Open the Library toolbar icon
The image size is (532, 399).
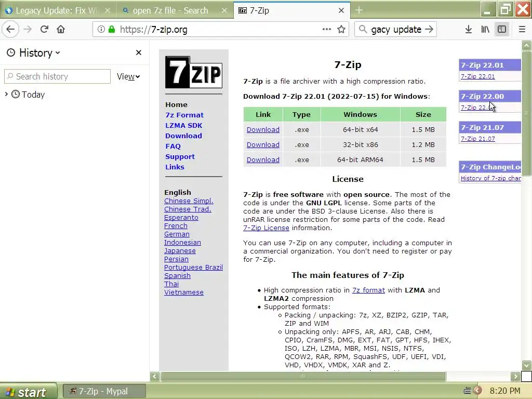click(x=485, y=29)
